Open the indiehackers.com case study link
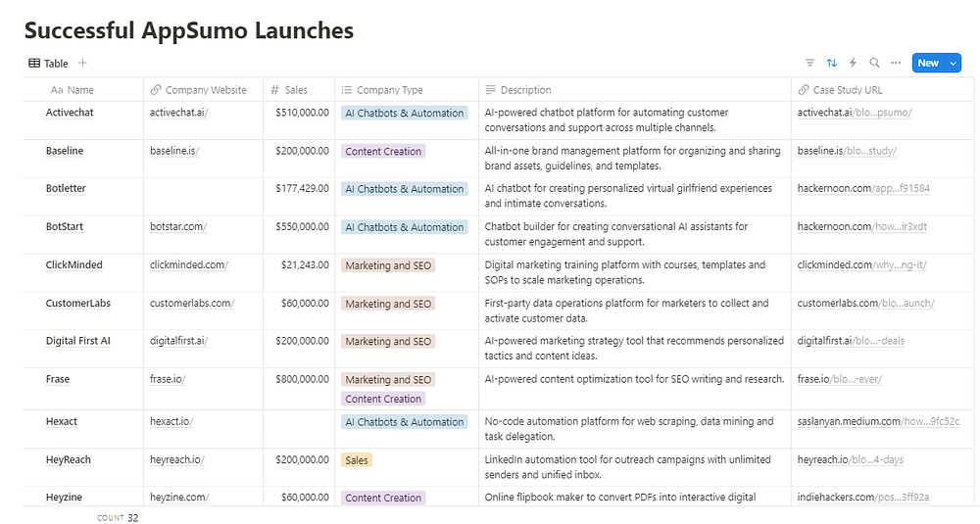Screen dimensions: 980x524 coord(863,498)
